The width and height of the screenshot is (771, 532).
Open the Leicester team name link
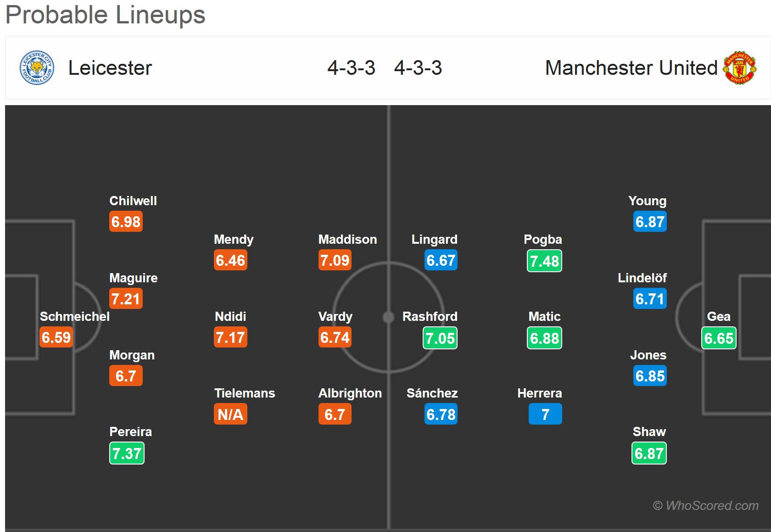pos(110,68)
